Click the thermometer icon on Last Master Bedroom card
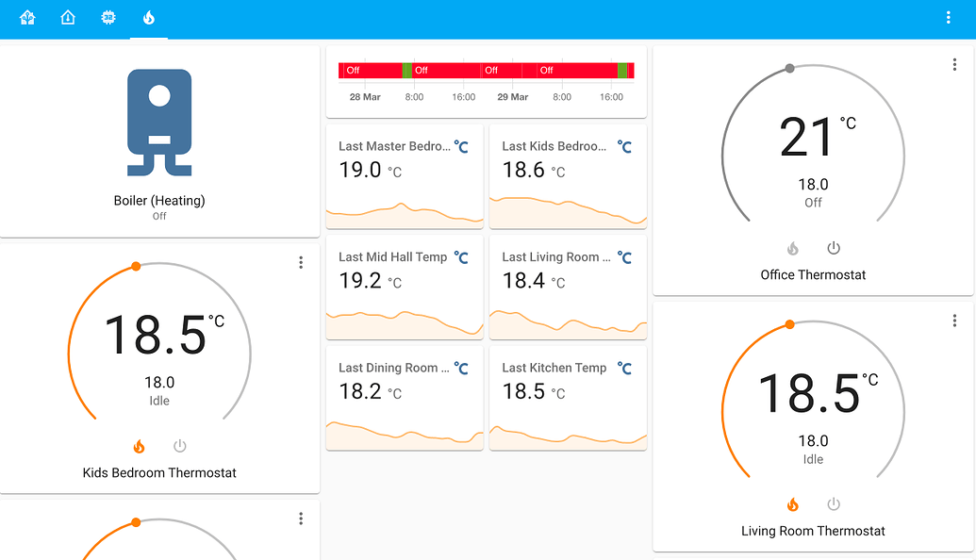 tap(461, 147)
